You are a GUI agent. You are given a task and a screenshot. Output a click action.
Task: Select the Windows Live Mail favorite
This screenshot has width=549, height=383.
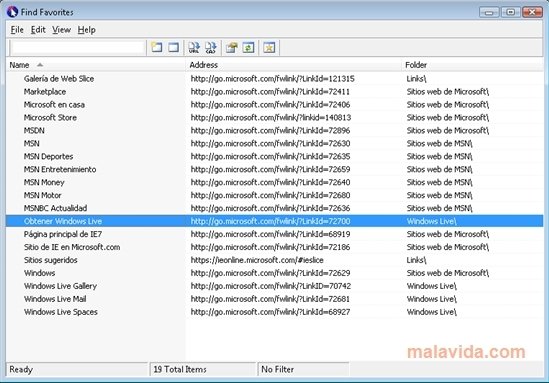[55, 299]
